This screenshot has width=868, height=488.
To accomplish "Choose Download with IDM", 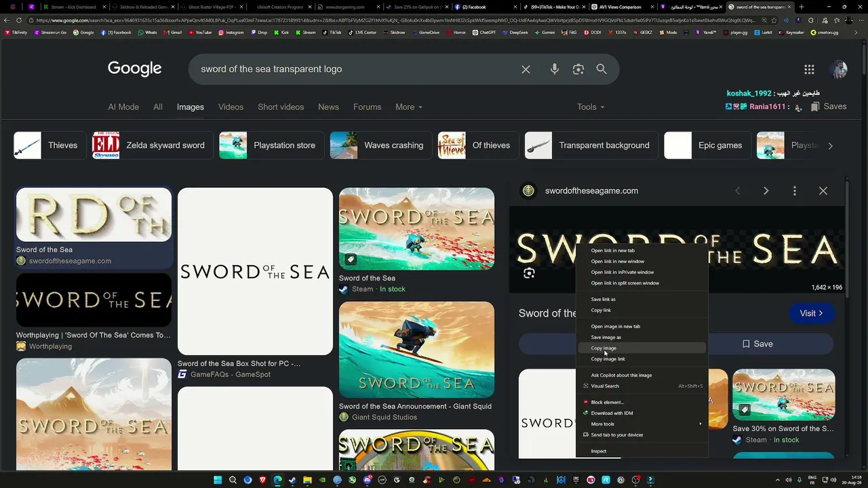I will [642, 413].
